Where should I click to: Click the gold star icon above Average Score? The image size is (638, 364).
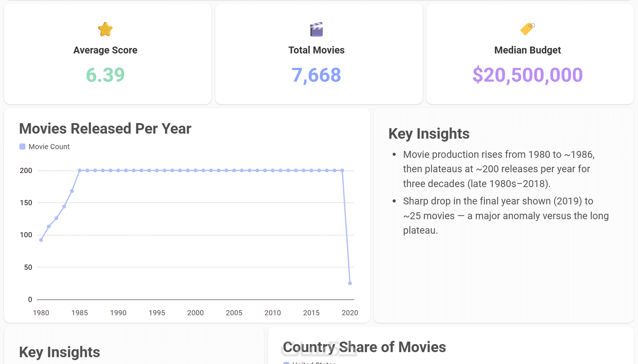(x=105, y=29)
